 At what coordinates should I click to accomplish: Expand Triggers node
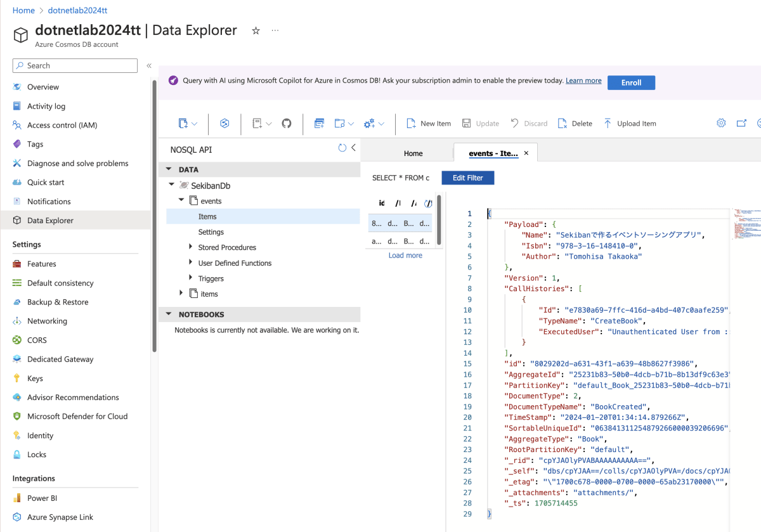190,278
